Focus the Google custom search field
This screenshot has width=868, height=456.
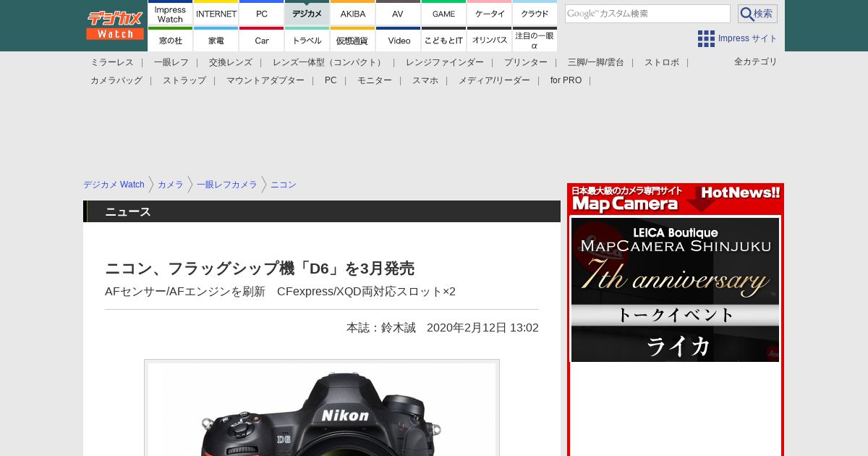pos(647,14)
